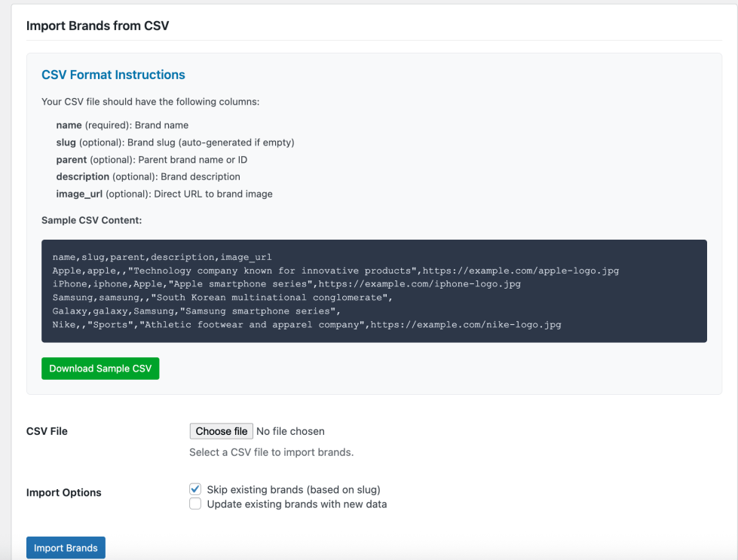
Task: Click the Download Sample CSV button
Action: coord(100,369)
